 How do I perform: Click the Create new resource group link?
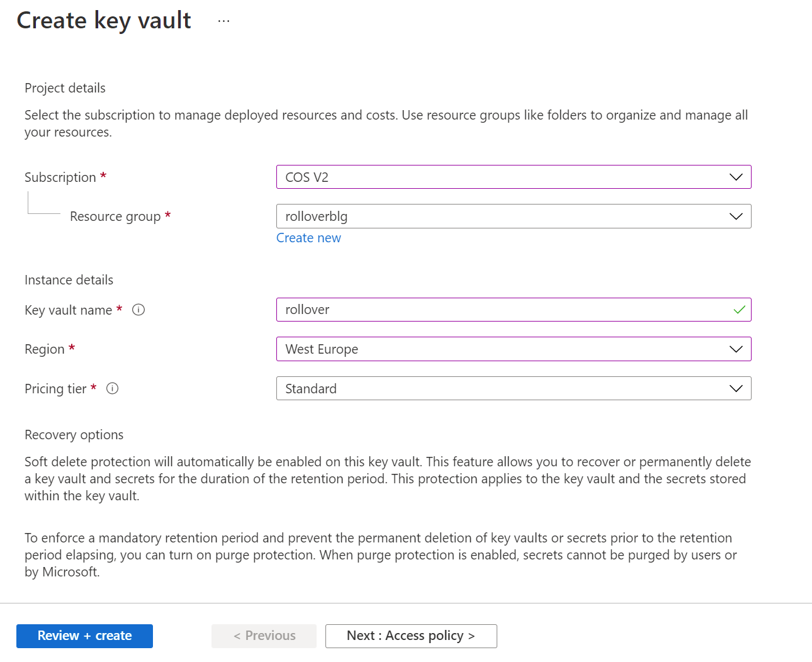click(x=308, y=238)
